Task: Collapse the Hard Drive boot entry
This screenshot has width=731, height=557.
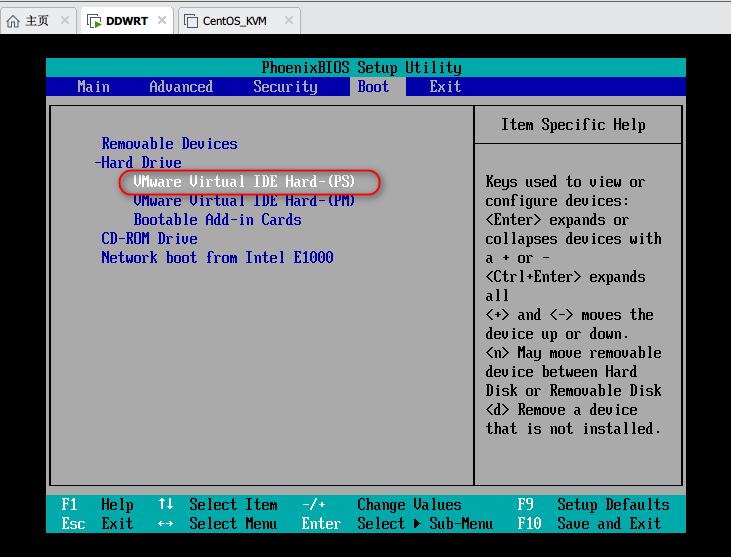Action: [138, 163]
